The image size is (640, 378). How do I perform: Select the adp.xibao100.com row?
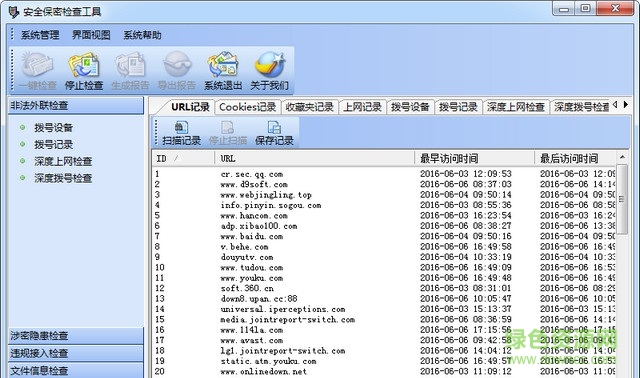pyautogui.click(x=384, y=226)
